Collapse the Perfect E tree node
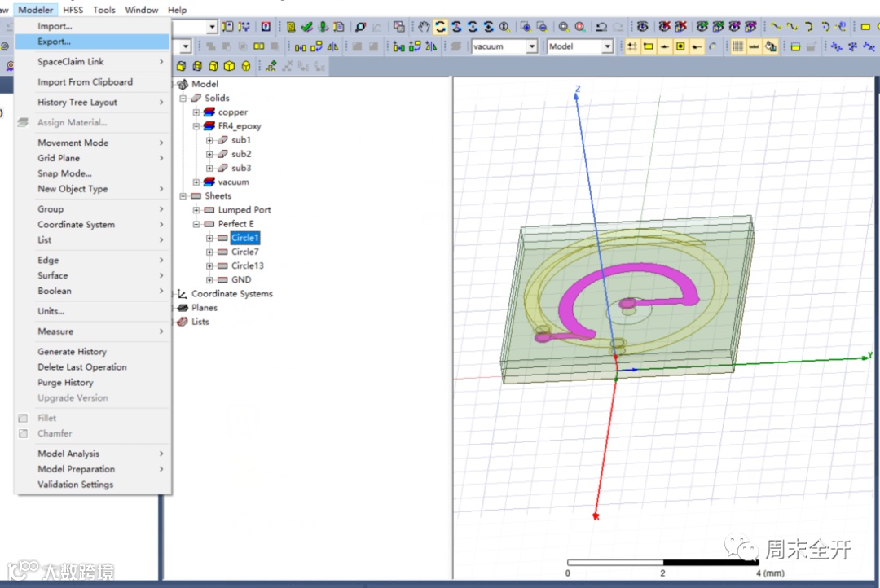 [196, 224]
